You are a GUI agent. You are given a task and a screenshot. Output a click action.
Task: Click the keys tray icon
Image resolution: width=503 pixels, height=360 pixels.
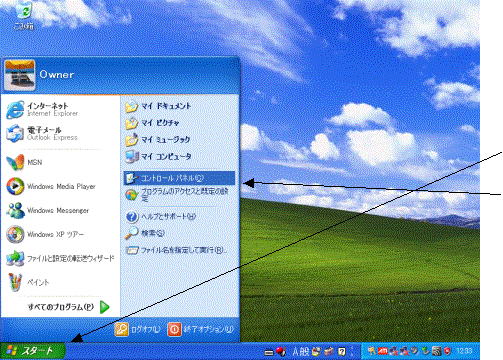(372, 351)
